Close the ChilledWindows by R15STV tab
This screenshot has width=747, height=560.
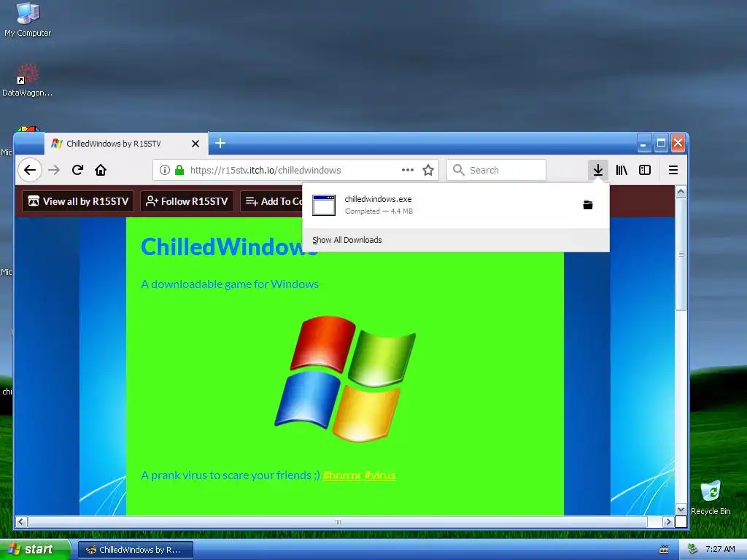196,144
